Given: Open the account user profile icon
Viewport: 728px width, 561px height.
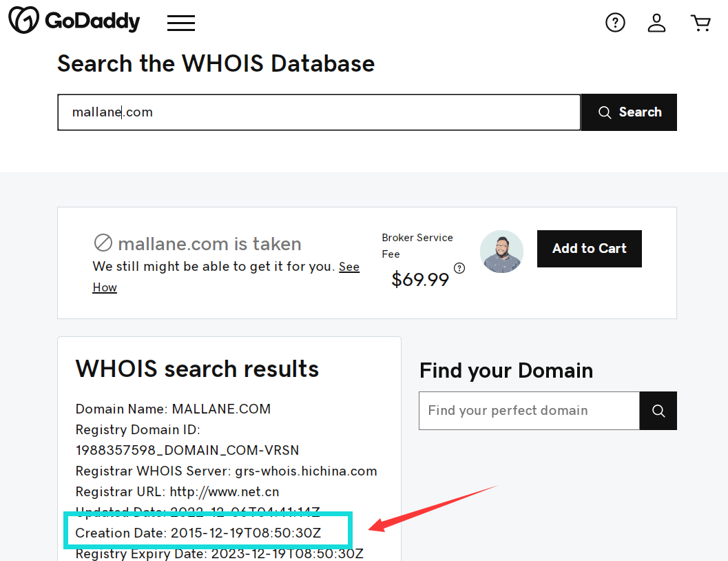Looking at the screenshot, I should [x=656, y=22].
